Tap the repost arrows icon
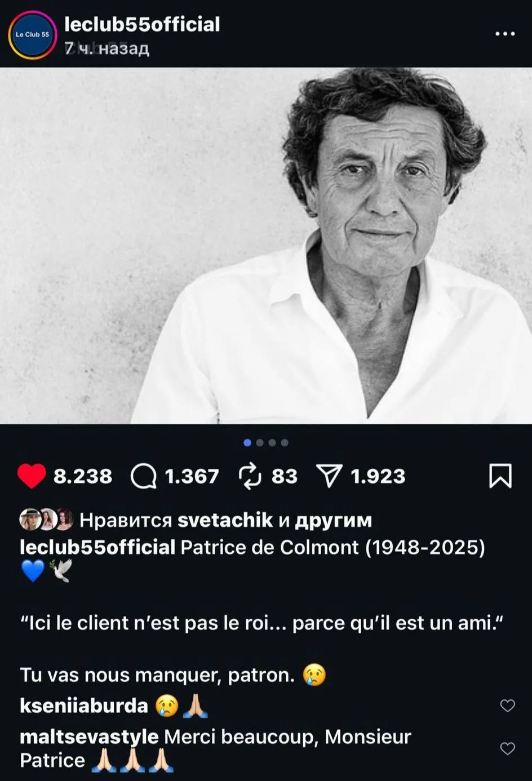Viewport: 532px width, 781px height. coord(250,476)
